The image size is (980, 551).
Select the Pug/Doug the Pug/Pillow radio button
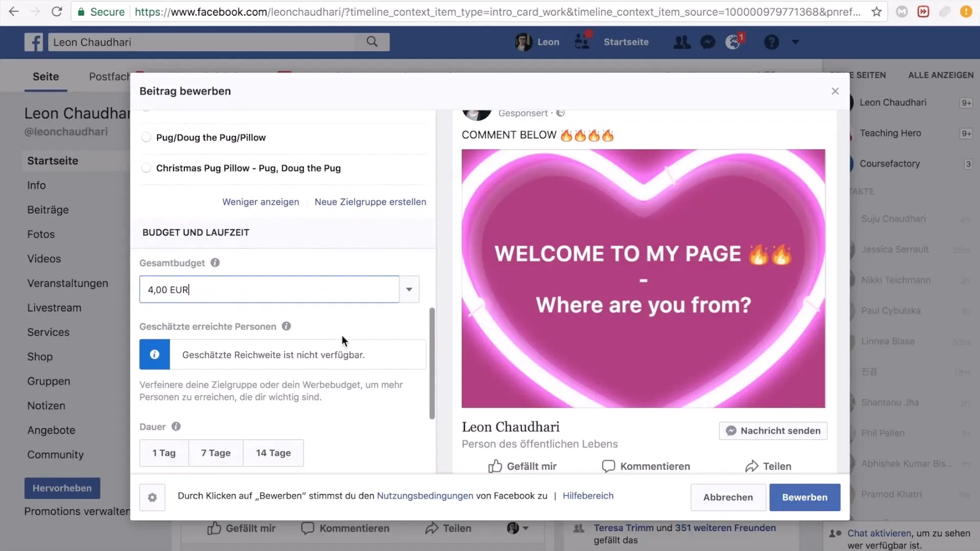point(146,137)
